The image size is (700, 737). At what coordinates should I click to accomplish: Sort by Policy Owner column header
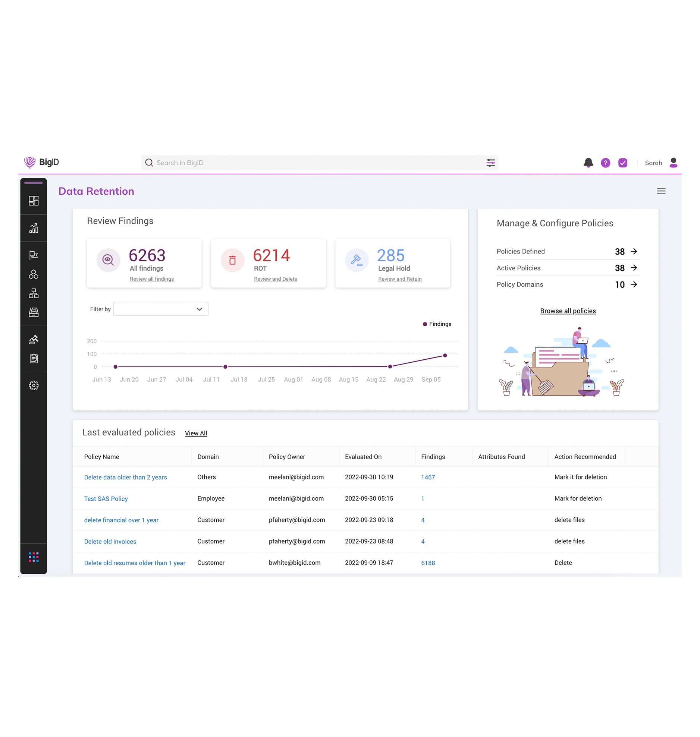(x=287, y=457)
